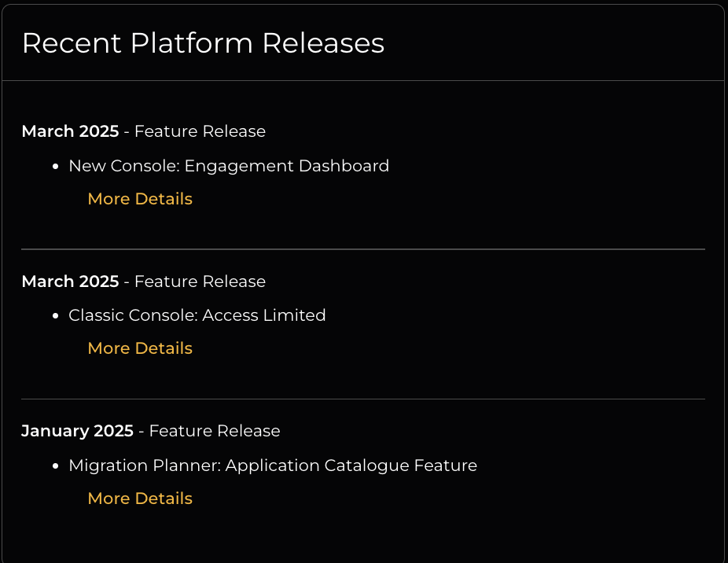Open More Details for Classic Console
The width and height of the screenshot is (728, 563).
click(140, 348)
